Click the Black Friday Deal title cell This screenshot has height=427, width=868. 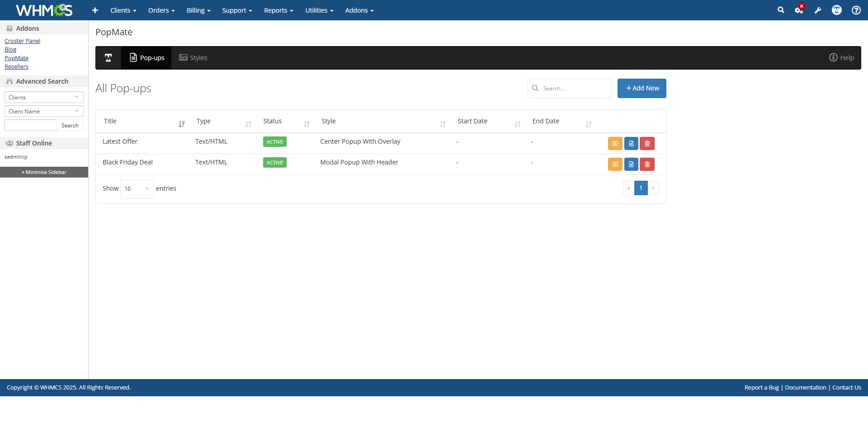point(127,162)
